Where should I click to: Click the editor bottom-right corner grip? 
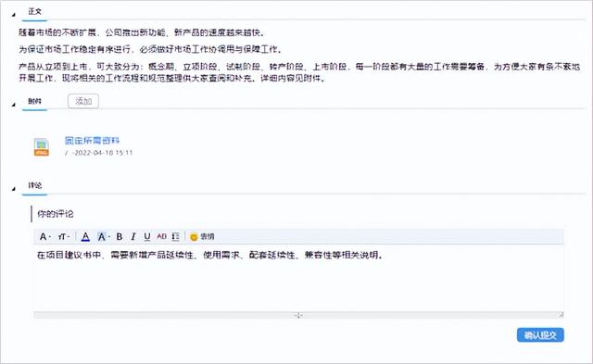561,315
